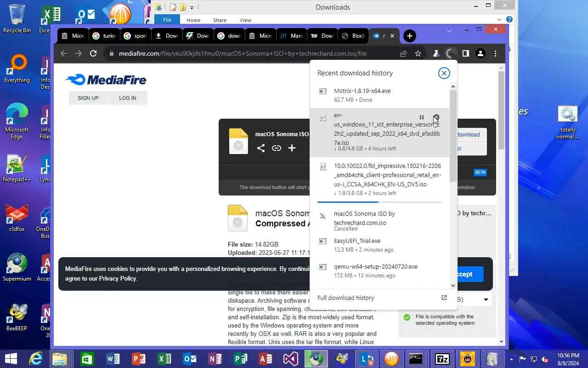Cancel the Windows 11 IoT Enterprise ISO download
588x368 pixels.
[x=436, y=117]
